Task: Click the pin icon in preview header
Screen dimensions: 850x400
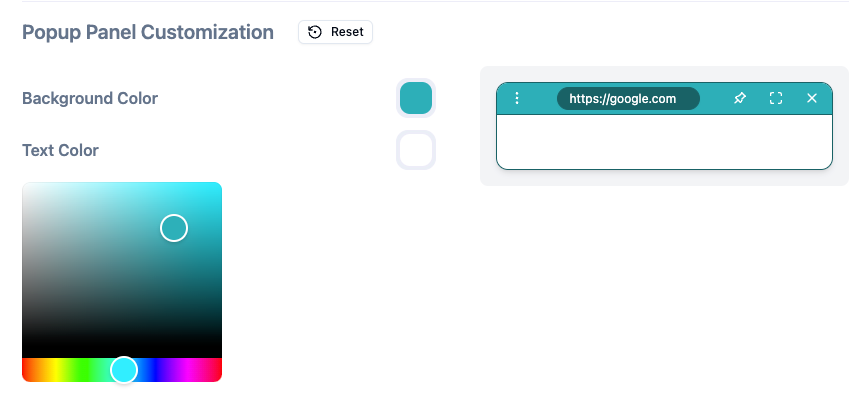Action: tap(739, 98)
